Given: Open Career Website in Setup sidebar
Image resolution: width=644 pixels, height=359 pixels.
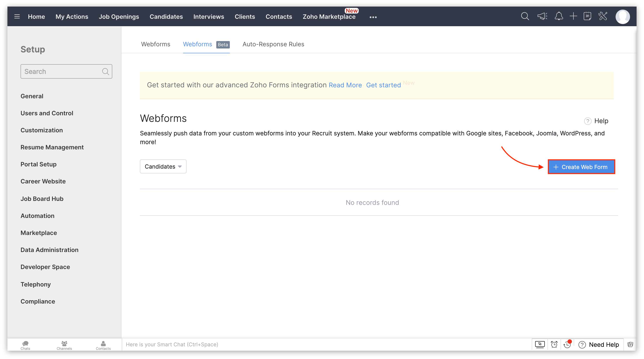Looking at the screenshot, I should [x=43, y=181].
